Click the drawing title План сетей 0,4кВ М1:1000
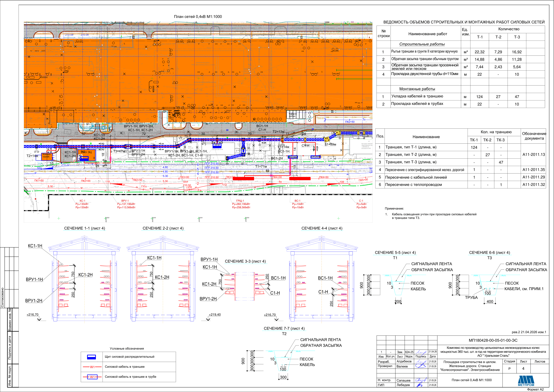Viewport: 554px width, 392px height. tap(198, 17)
